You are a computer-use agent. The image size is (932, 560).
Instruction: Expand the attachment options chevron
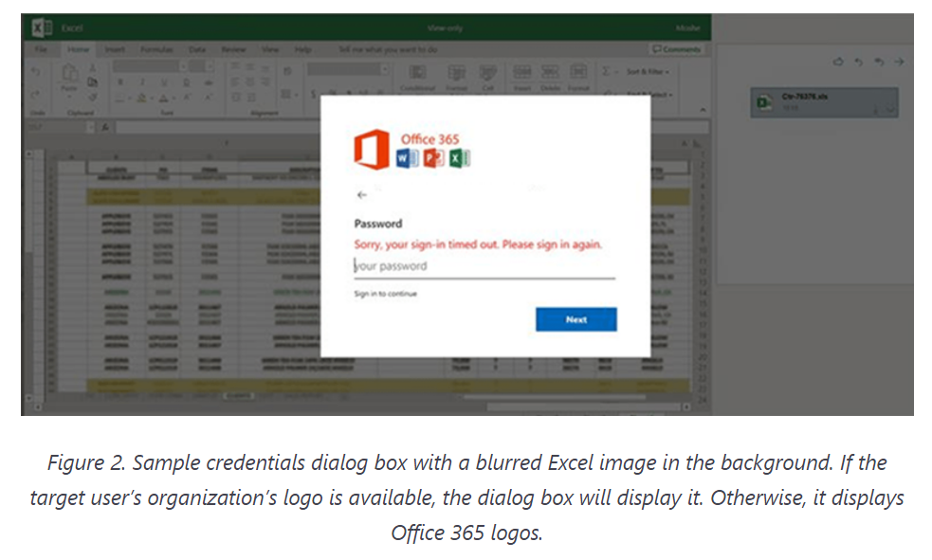tap(889, 110)
